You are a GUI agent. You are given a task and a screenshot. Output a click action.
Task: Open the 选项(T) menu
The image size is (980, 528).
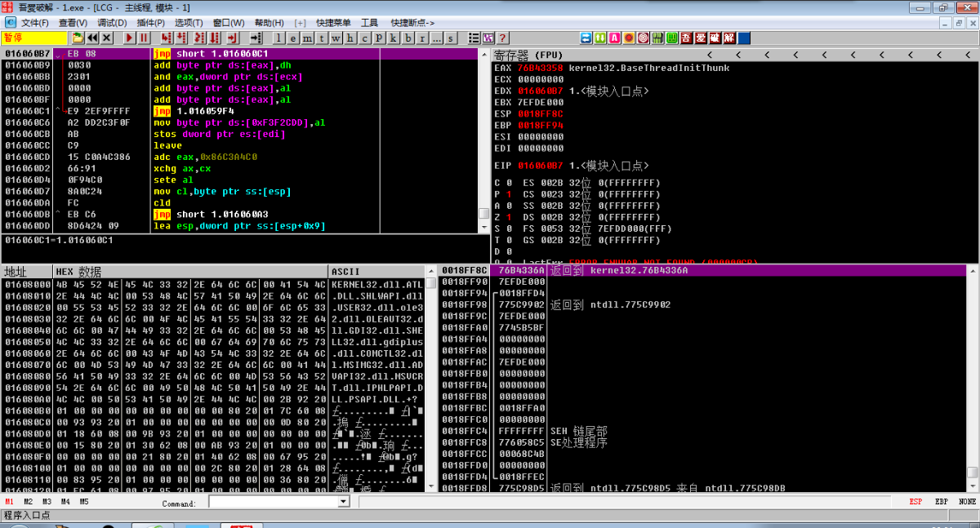(x=189, y=22)
